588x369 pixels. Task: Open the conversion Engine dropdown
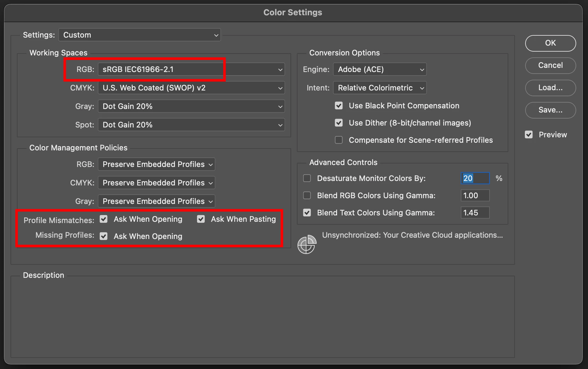[380, 69]
